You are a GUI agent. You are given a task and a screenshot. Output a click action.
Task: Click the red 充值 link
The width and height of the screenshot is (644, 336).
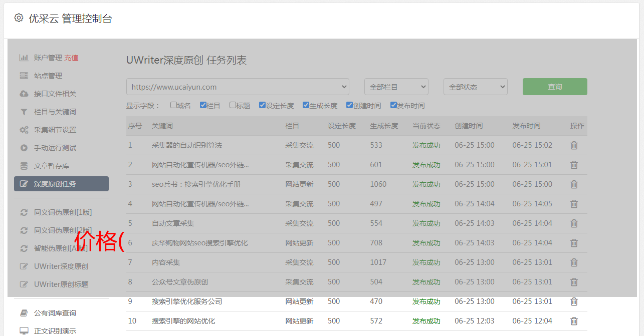click(72, 58)
